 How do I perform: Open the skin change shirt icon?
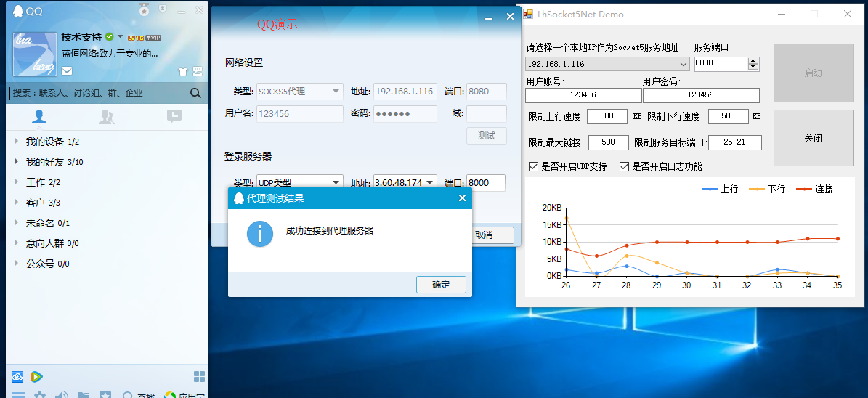pos(182,71)
